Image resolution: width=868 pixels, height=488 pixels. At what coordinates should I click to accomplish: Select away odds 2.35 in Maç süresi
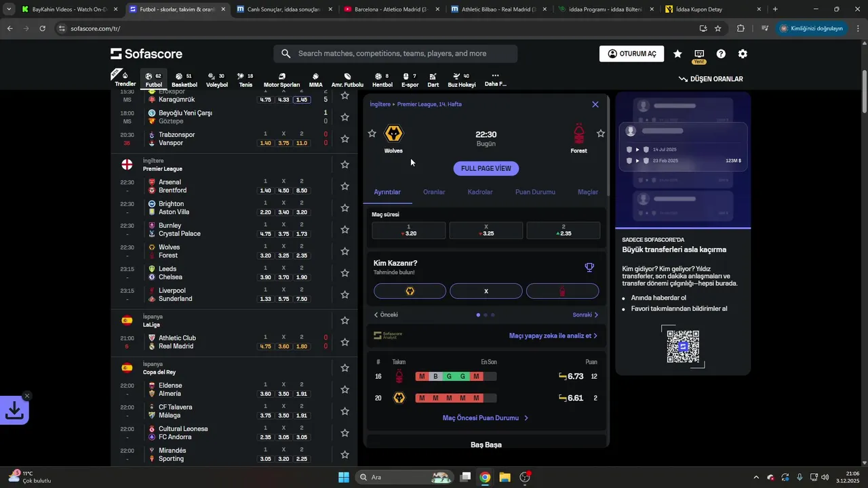tap(563, 230)
